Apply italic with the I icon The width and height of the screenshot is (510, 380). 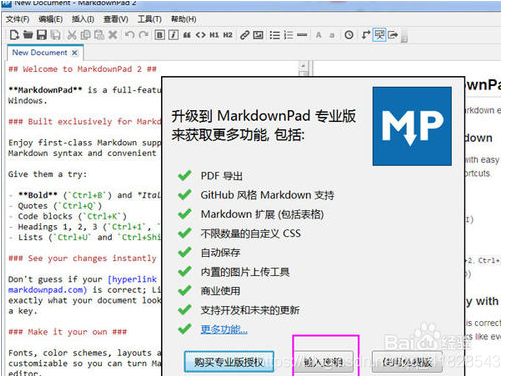point(173,35)
